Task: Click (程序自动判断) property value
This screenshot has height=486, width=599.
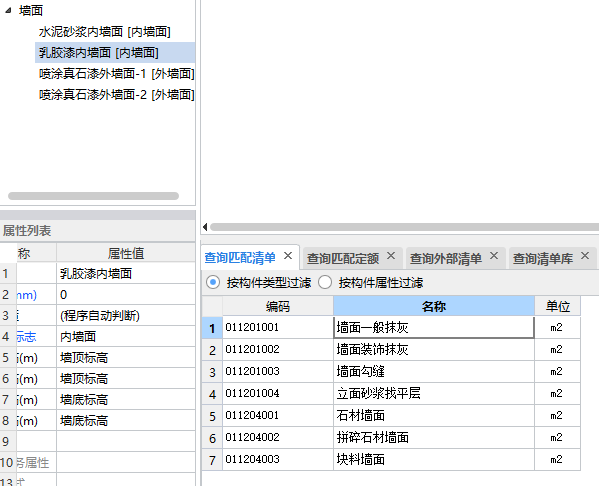Action: (126, 316)
